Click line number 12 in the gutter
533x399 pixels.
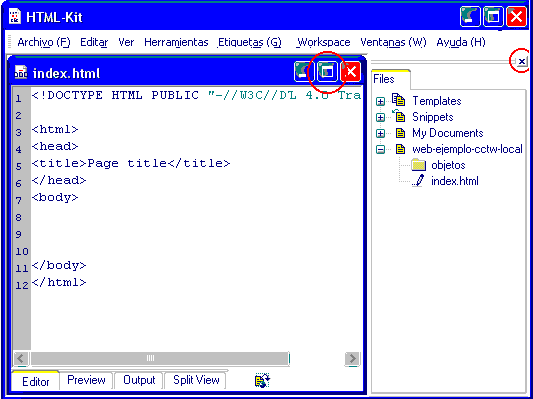[x=22, y=285]
